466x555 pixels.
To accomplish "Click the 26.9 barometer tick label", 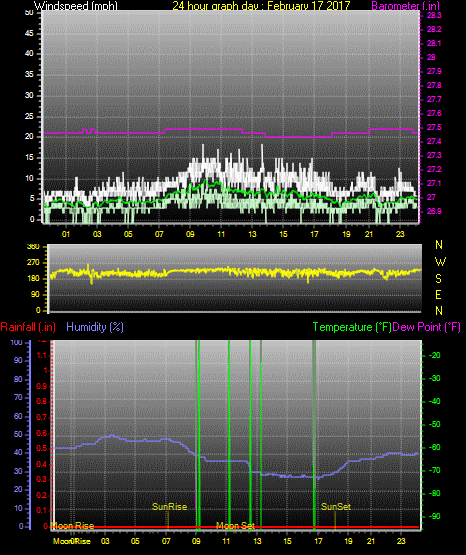I will (x=434, y=211).
